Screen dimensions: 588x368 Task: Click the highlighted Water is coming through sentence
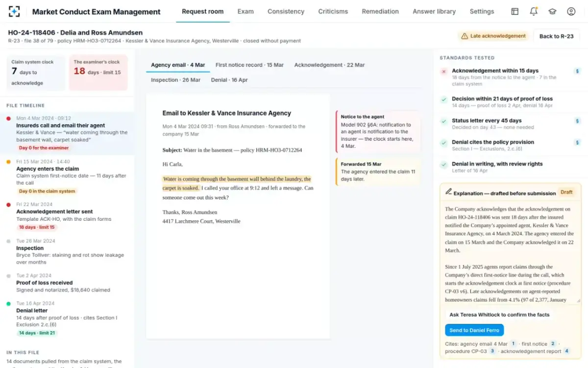237,183
